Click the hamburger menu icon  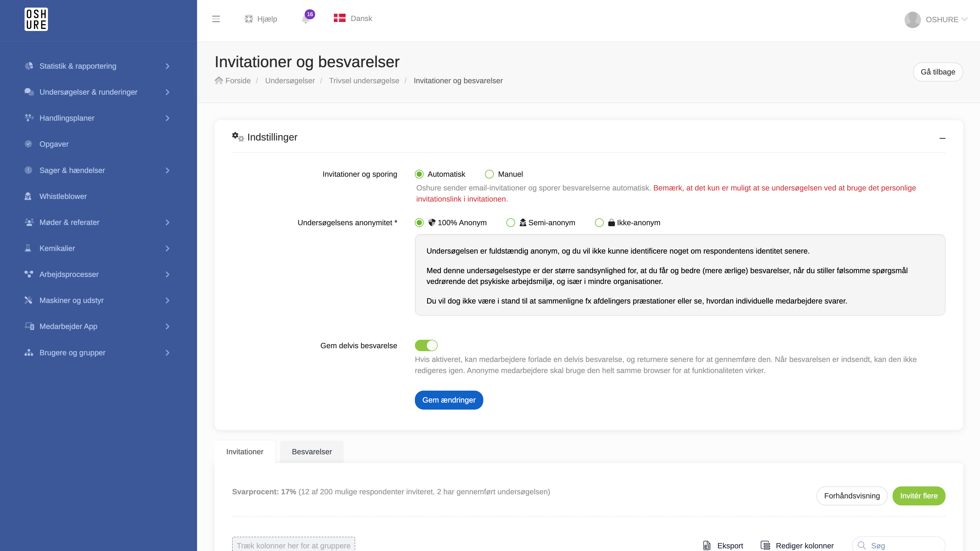tap(216, 19)
